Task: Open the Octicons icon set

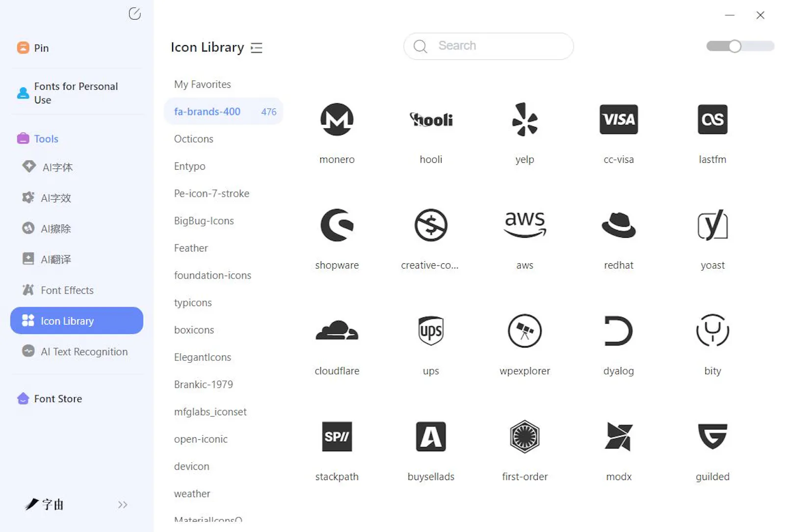Action: point(193,139)
